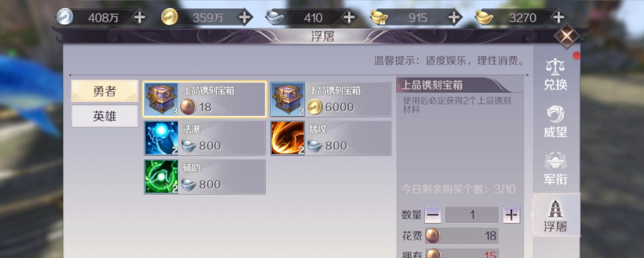The image size is (644, 258).
Task: Add more of the 915 locked ingots
Action: (454, 17)
